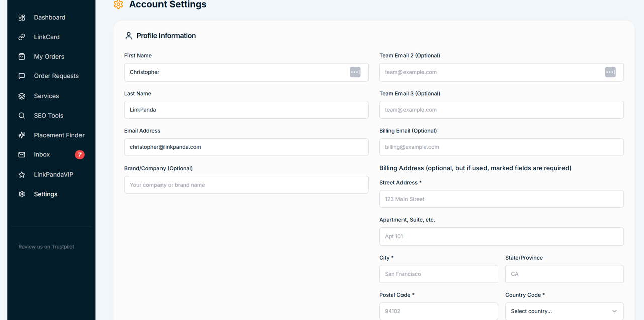
Task: Click the Review us on Trustpilot link
Action: point(46,247)
